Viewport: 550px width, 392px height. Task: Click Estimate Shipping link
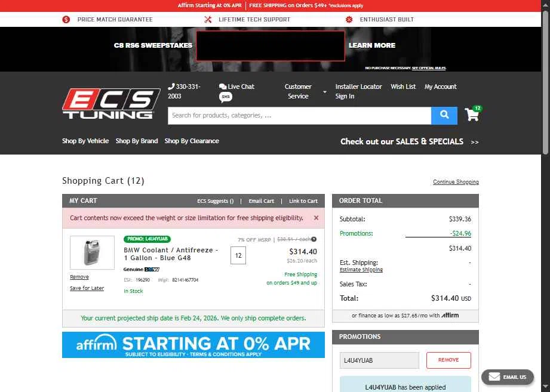tap(361, 270)
